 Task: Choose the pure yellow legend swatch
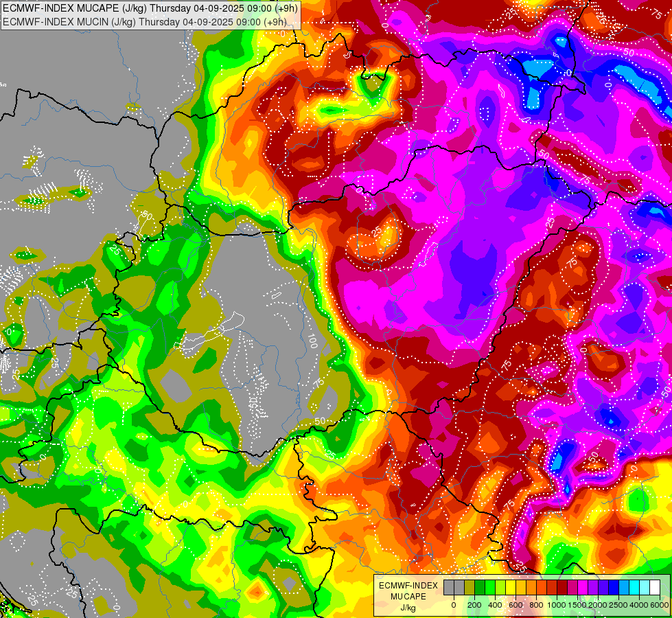pos(511,587)
